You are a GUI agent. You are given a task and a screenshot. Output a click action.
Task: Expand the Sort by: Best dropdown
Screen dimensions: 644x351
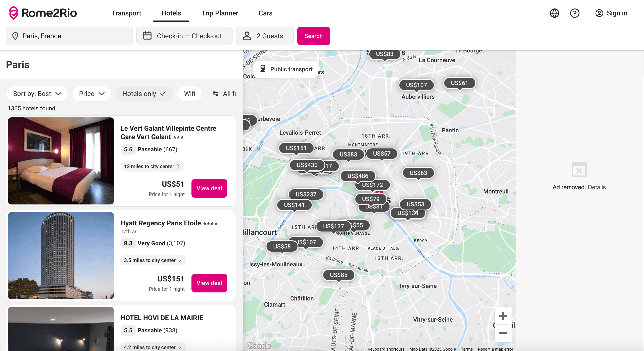click(x=37, y=94)
